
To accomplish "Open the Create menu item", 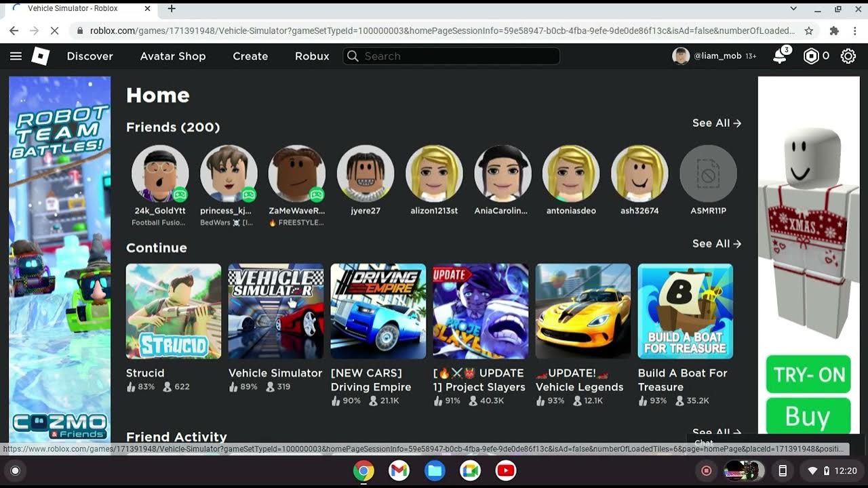I will point(250,56).
